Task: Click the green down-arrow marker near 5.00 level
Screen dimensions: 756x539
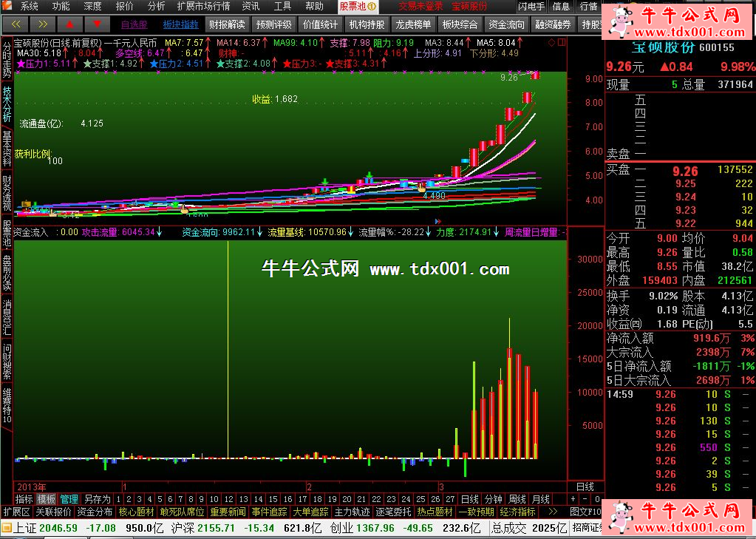Action: 370,175
